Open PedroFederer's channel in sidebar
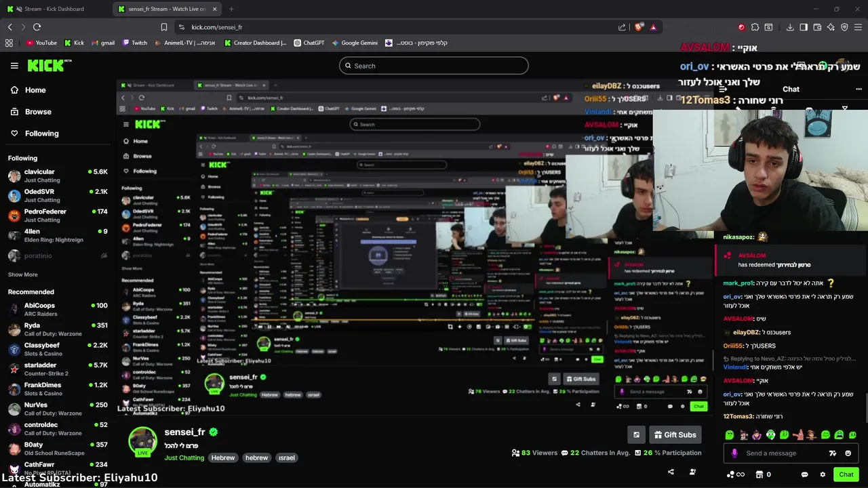Screen dimensions: 868x488 point(58,216)
